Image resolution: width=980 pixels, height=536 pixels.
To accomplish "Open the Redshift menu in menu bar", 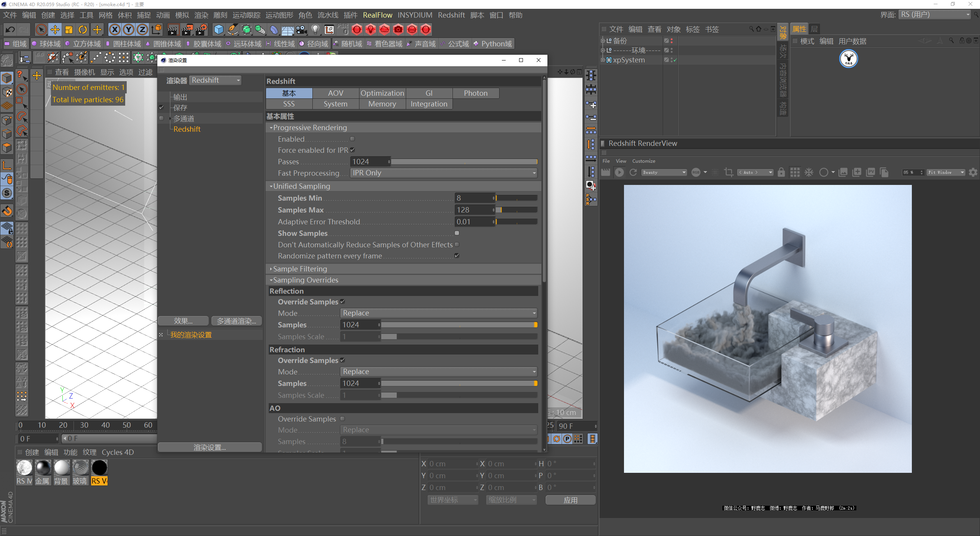I will point(451,15).
